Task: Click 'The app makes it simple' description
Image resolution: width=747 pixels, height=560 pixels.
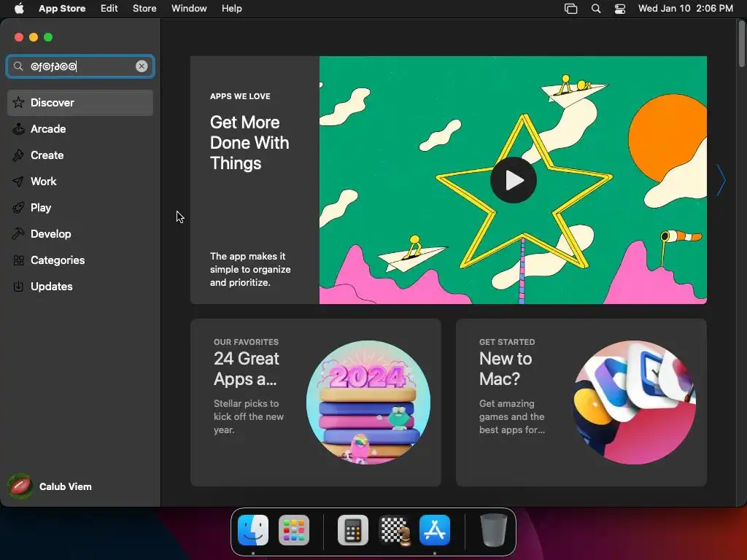Action: (x=250, y=269)
